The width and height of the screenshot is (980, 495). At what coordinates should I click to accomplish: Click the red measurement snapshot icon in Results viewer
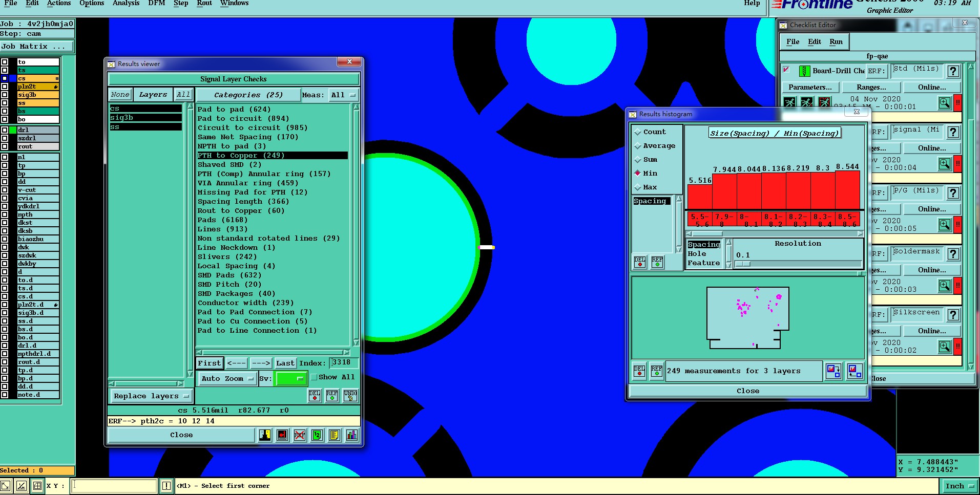[282, 435]
